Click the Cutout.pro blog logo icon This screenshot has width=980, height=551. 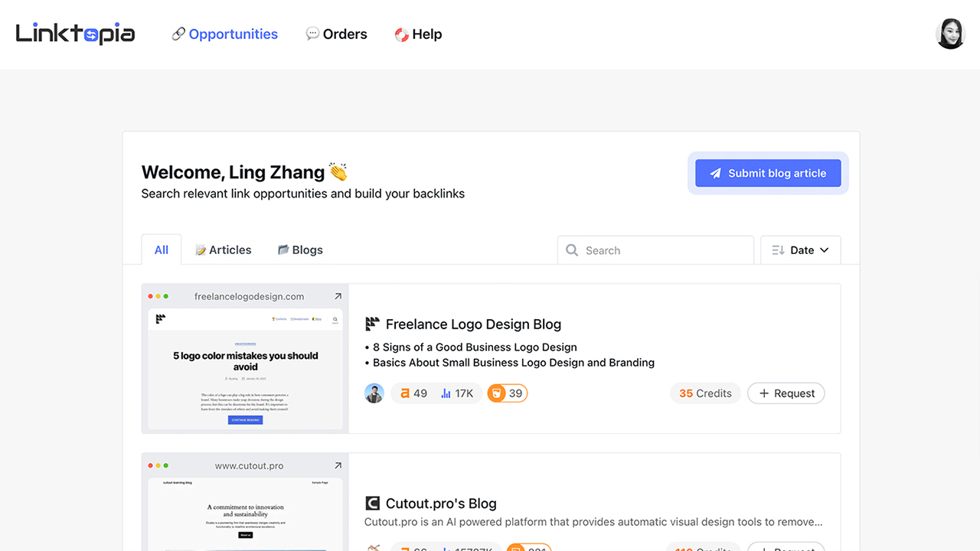[372, 504]
